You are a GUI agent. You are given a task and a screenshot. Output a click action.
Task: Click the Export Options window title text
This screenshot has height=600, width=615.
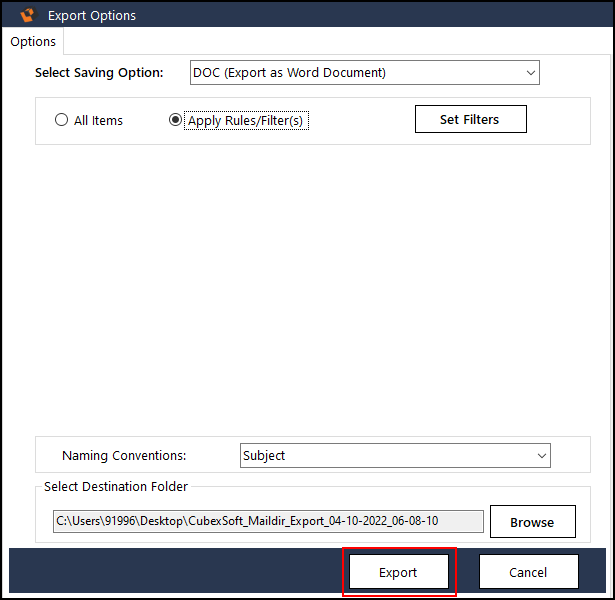coord(92,15)
